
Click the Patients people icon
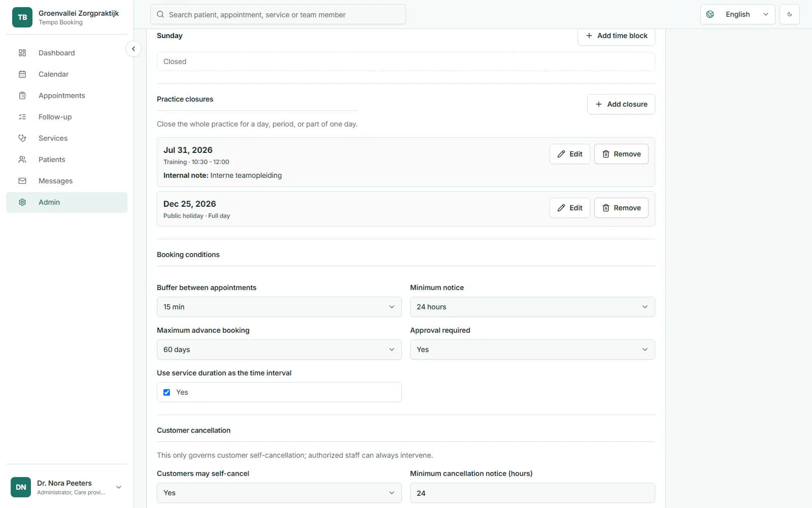tap(22, 160)
